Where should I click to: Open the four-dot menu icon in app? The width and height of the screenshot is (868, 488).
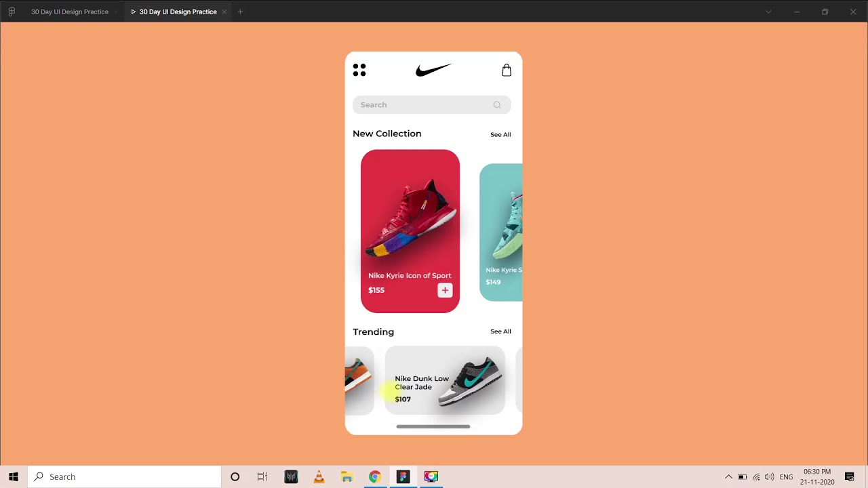[359, 70]
